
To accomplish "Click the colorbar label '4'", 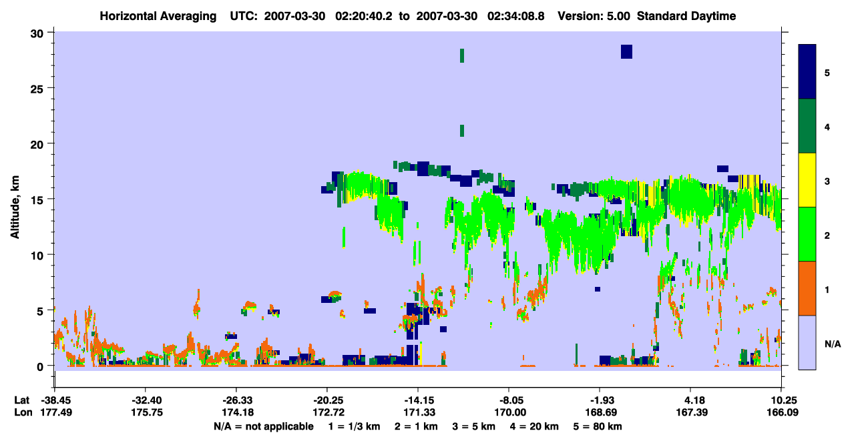I will [x=827, y=126].
